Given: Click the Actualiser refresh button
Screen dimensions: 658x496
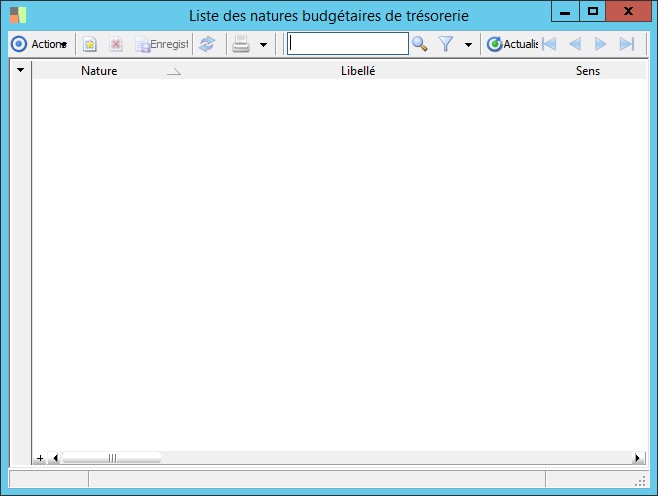Looking at the screenshot, I should [512, 44].
